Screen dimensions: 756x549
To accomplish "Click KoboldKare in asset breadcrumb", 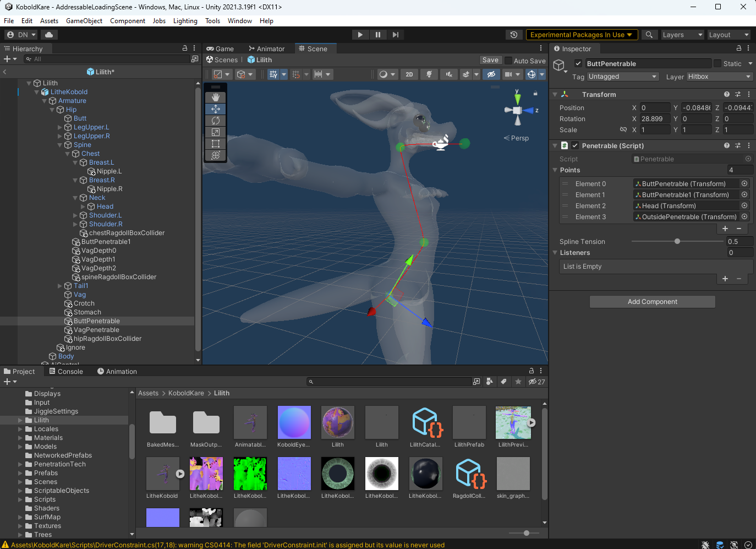I will [186, 393].
